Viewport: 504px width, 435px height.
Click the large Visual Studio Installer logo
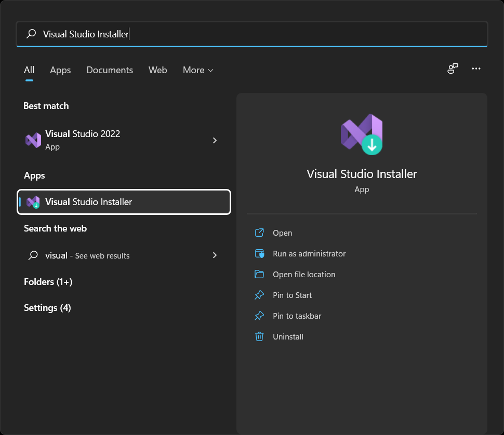coord(362,134)
